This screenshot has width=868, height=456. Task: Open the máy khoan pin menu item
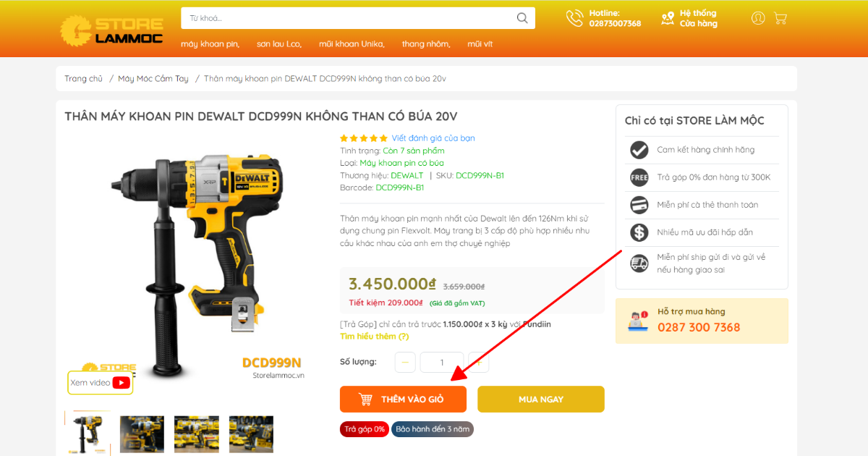tap(210, 44)
